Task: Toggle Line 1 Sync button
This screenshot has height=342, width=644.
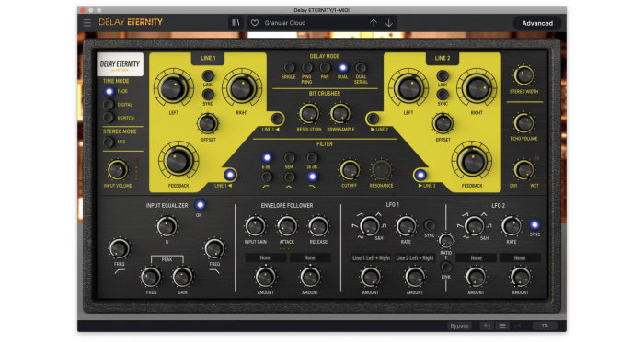Action: point(208,95)
